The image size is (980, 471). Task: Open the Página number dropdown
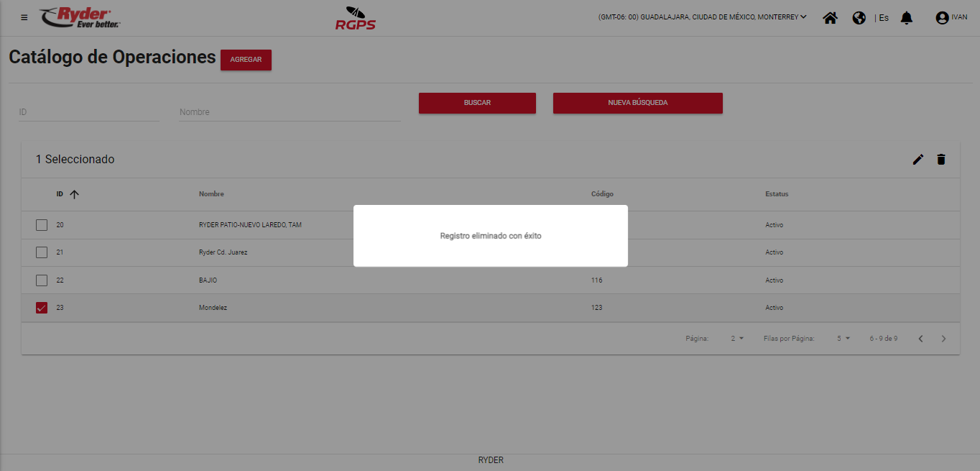coord(737,339)
